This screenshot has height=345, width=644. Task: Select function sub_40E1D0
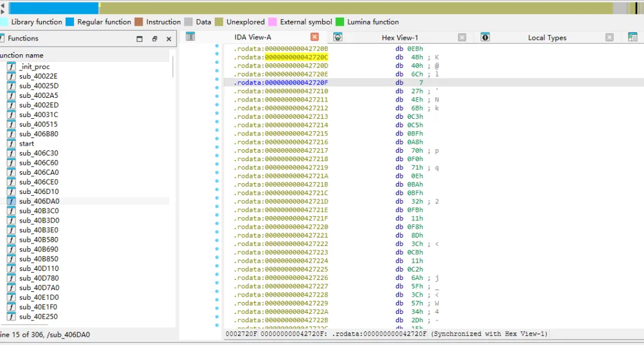pos(39,297)
